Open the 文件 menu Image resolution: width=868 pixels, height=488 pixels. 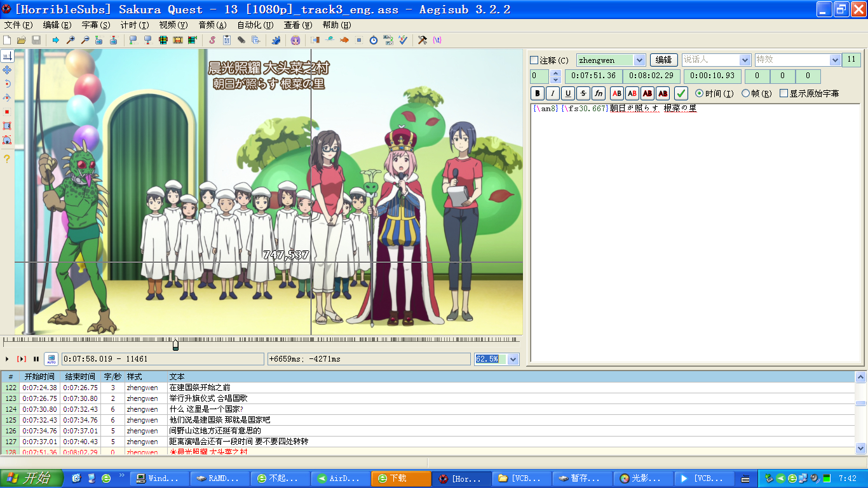click(x=18, y=25)
